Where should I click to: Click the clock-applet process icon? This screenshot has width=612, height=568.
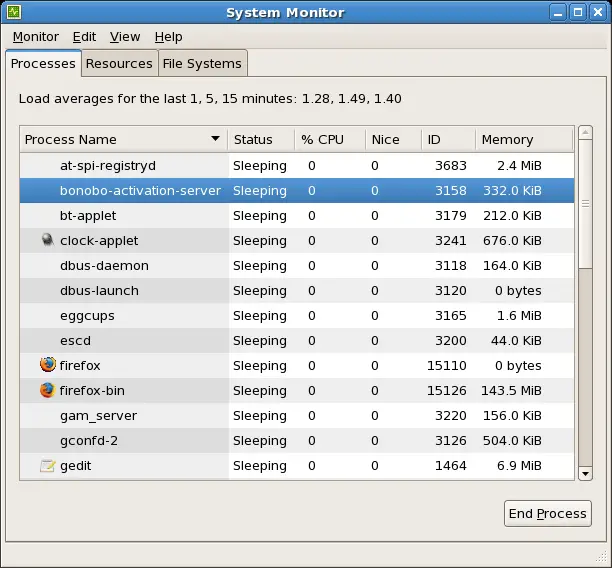[47, 240]
